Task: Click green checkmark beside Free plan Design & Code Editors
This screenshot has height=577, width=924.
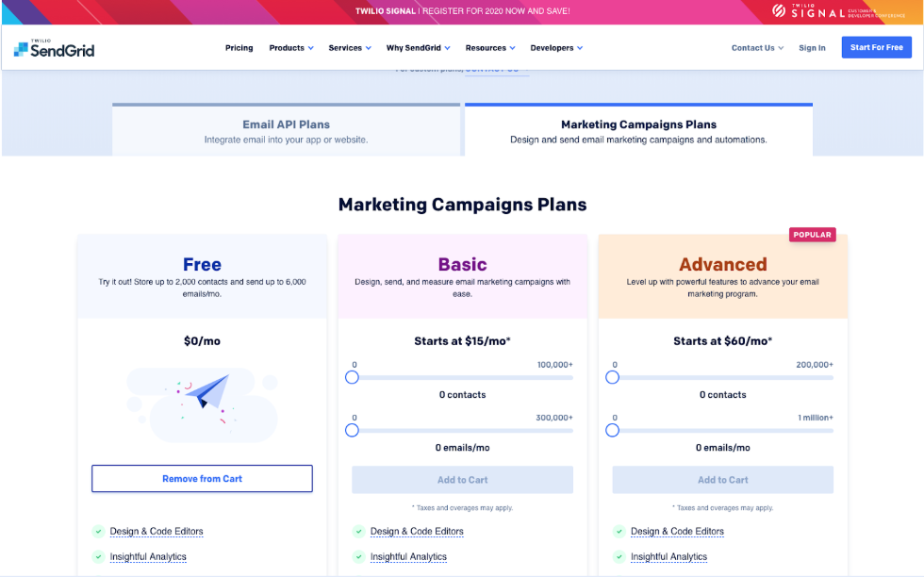Action: 98,532
